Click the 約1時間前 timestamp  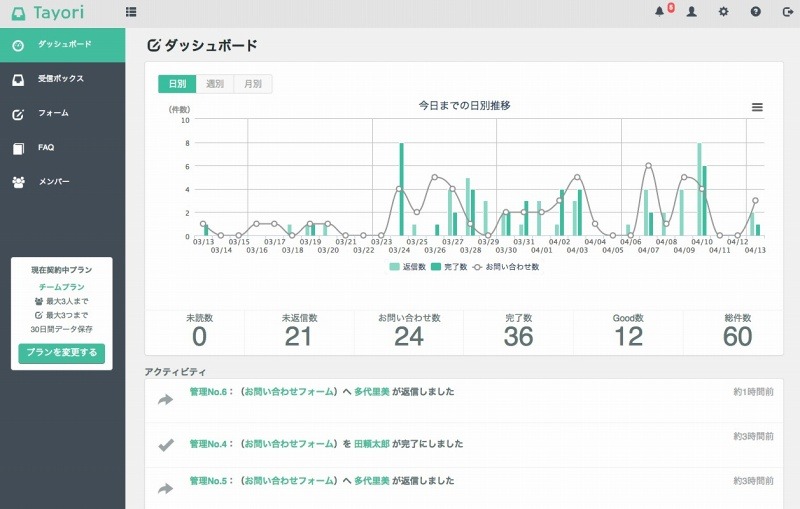click(754, 392)
